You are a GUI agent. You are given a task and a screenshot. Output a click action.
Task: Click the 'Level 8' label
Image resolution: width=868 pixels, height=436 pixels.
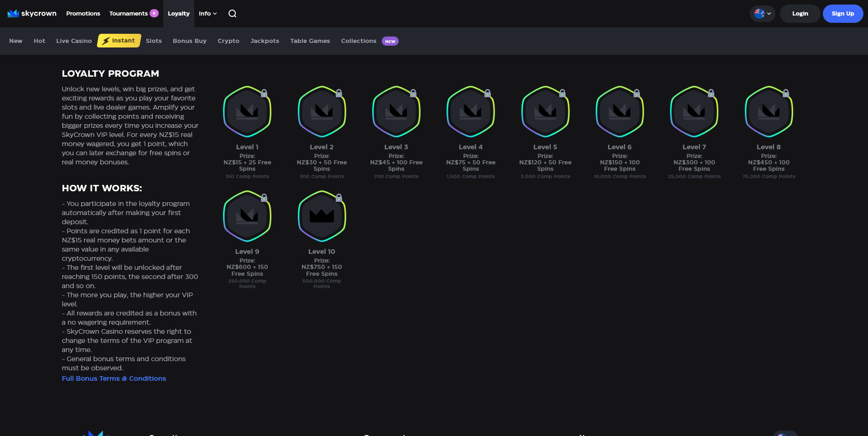[x=769, y=147]
